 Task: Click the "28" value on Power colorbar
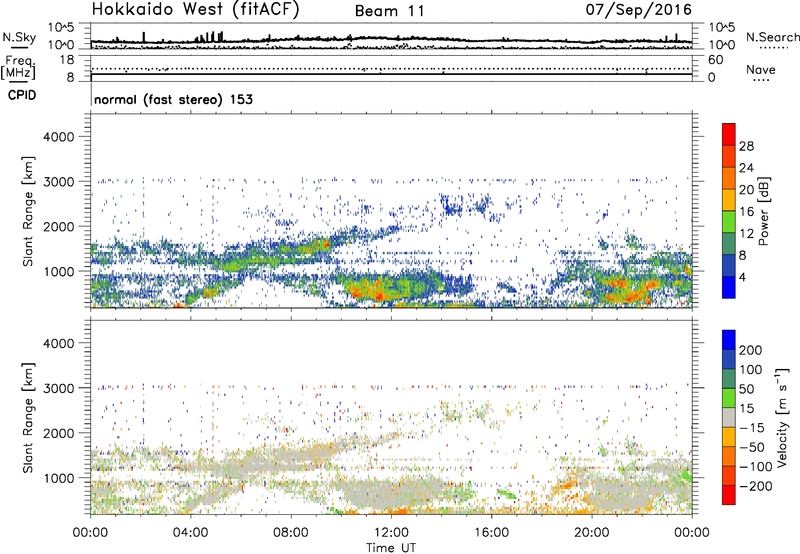tap(746, 146)
